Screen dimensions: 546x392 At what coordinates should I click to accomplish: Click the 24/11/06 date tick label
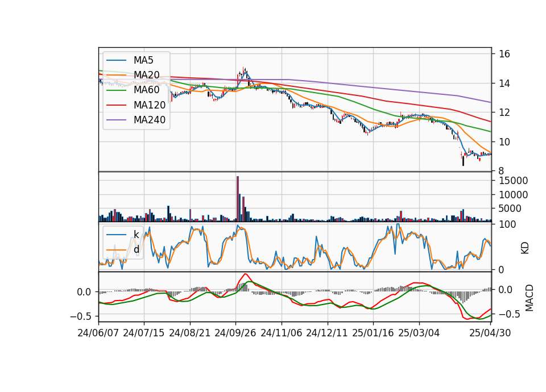click(282, 333)
